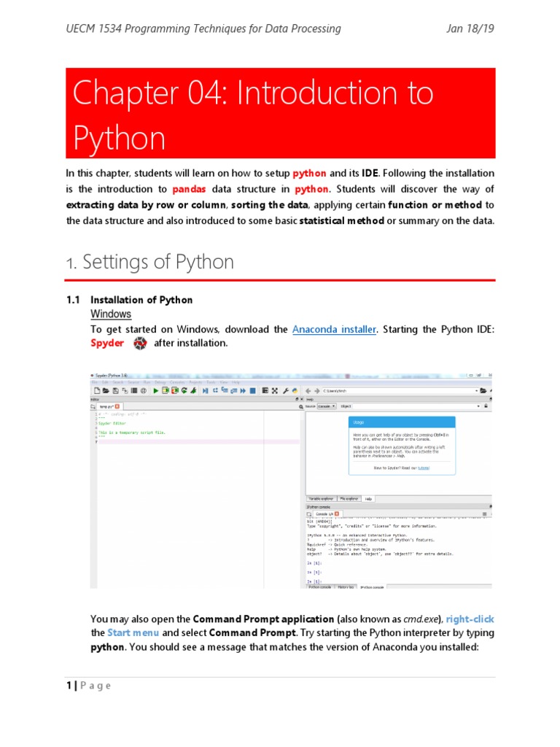Click Save all files icon in Spyder toolbar

coord(125,391)
